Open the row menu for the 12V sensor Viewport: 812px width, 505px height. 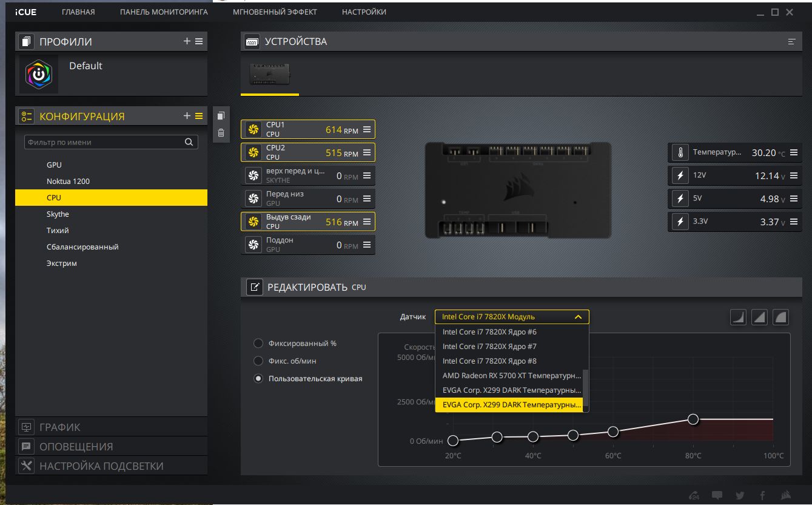793,175
